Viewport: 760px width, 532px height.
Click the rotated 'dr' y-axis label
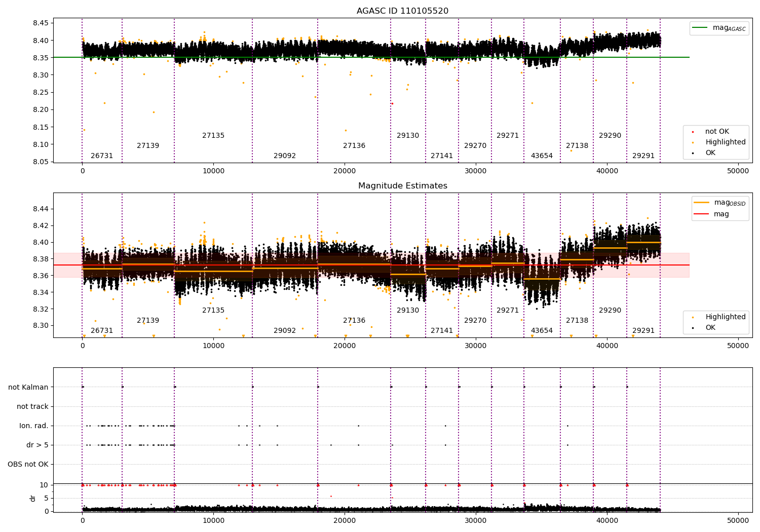[33, 498]
